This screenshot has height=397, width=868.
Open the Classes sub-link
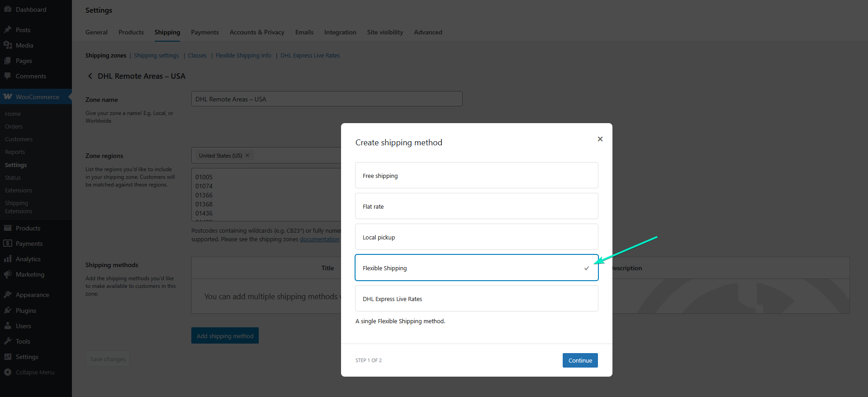pyautogui.click(x=197, y=55)
